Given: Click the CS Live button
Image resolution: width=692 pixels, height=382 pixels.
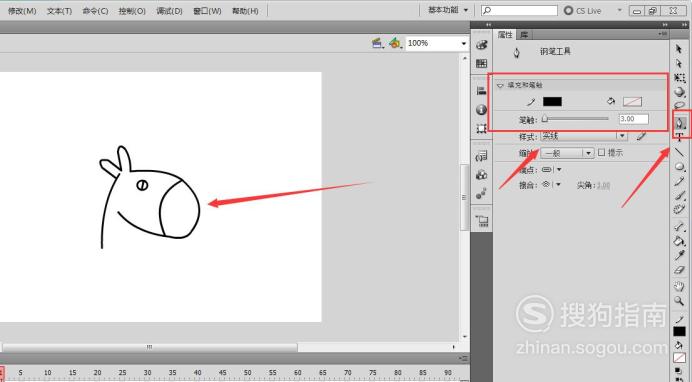Looking at the screenshot, I should (x=583, y=11).
